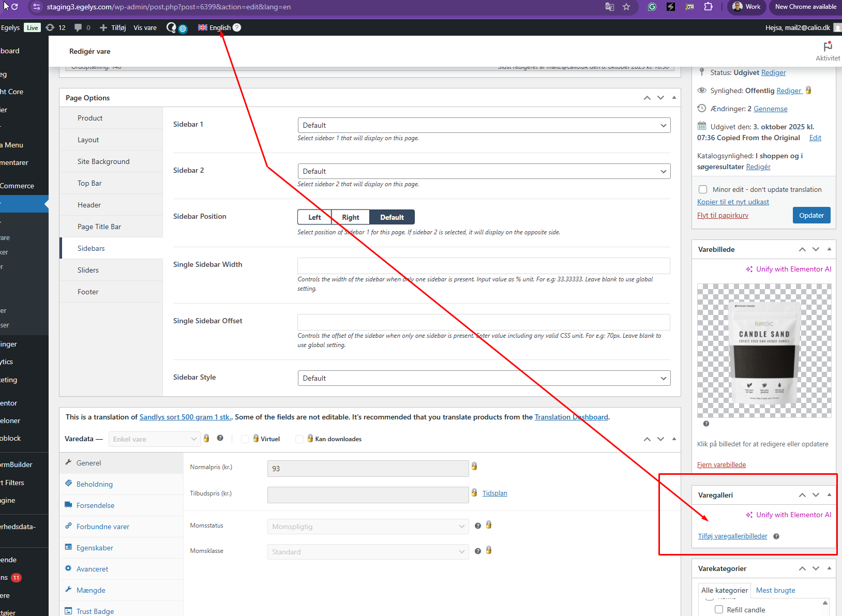Screen dimensions: 842x616
Task: Move Page Options panel up
Action: (647, 98)
